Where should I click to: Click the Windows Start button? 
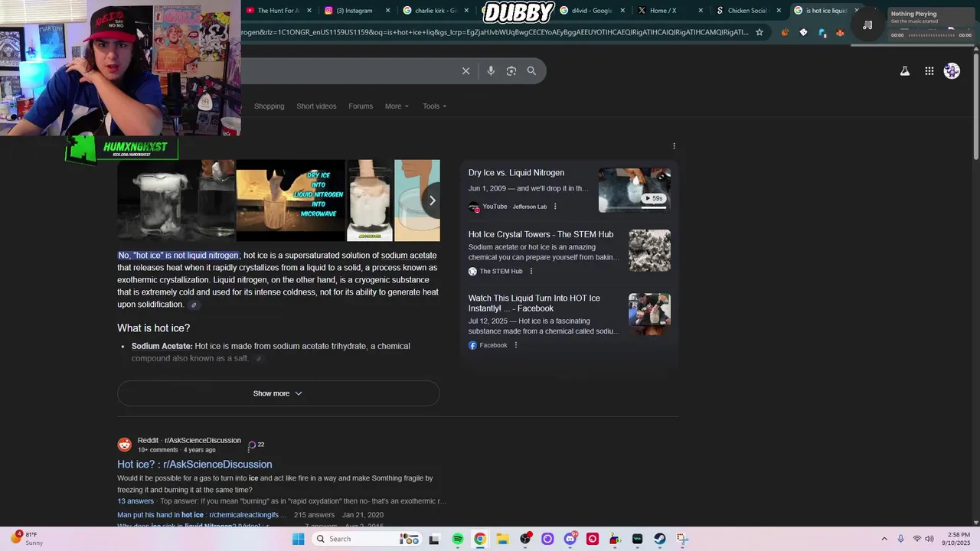click(299, 539)
